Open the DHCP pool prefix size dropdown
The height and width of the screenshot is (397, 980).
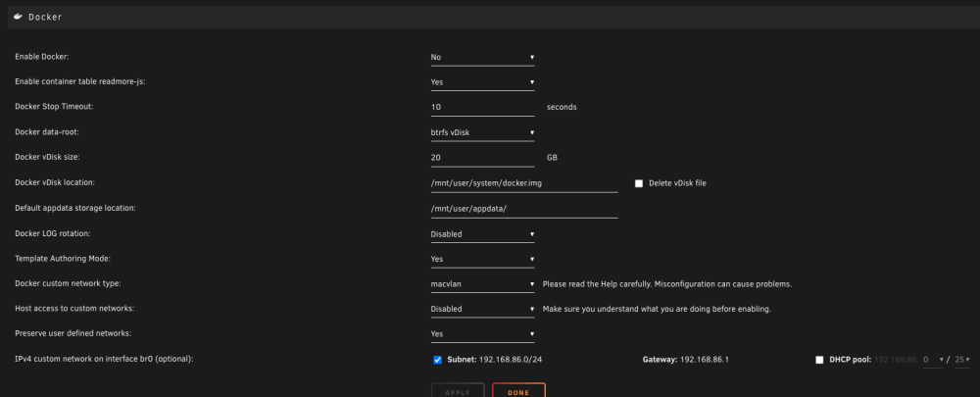(962, 360)
